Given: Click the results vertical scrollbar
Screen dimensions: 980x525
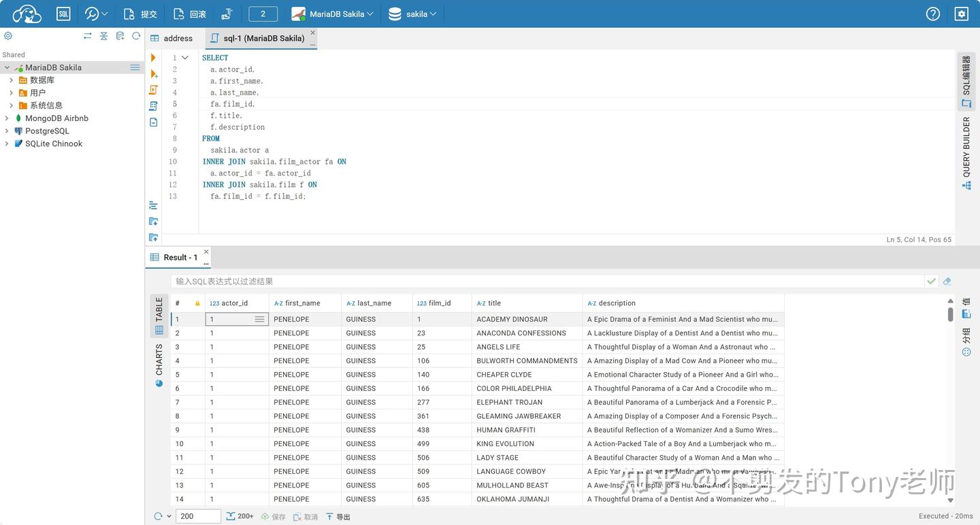Looking at the screenshot, I should pyautogui.click(x=951, y=314).
